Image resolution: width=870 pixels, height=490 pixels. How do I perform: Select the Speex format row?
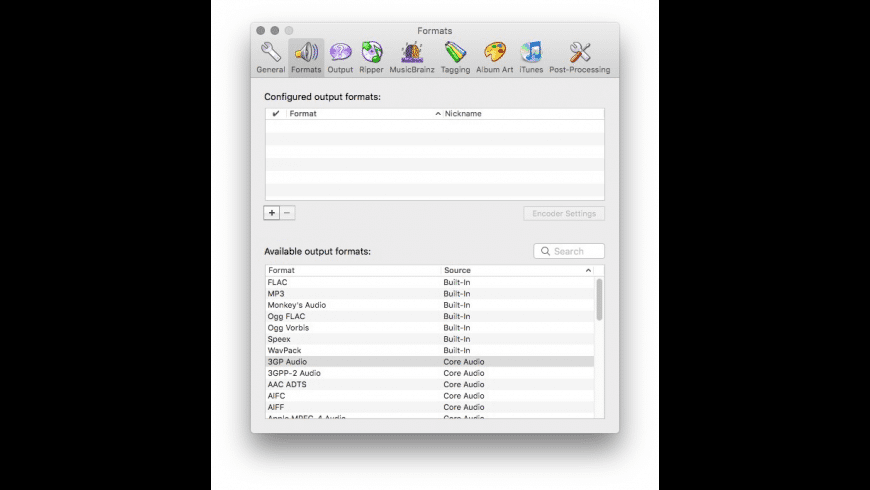pos(430,339)
